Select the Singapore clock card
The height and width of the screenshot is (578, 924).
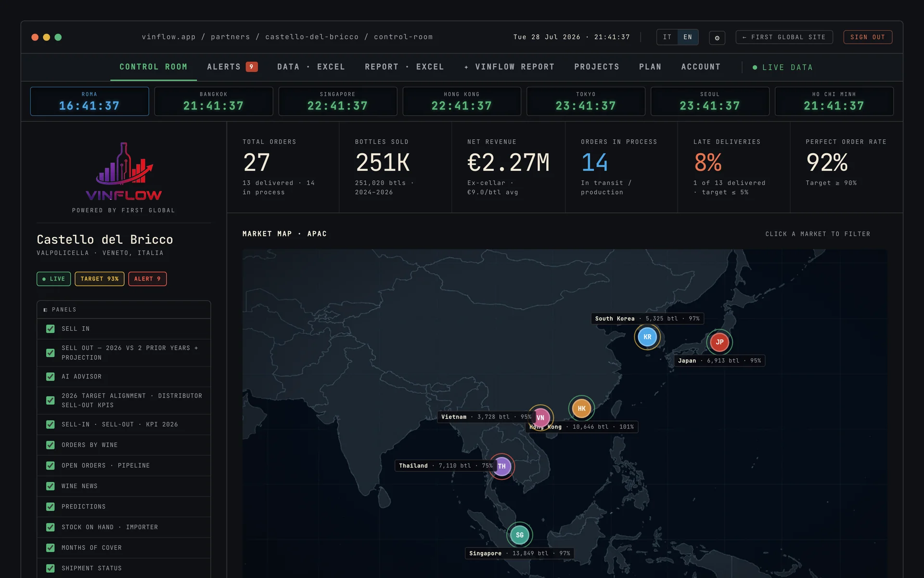338,101
